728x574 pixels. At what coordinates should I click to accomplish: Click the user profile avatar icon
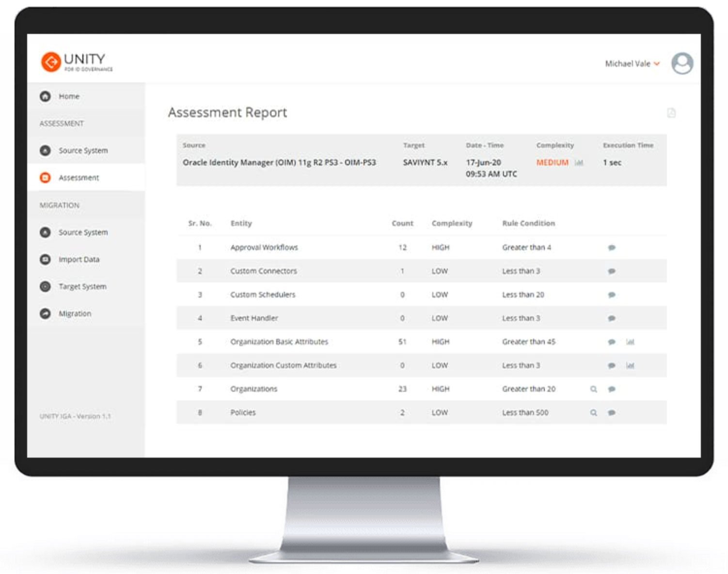[682, 64]
